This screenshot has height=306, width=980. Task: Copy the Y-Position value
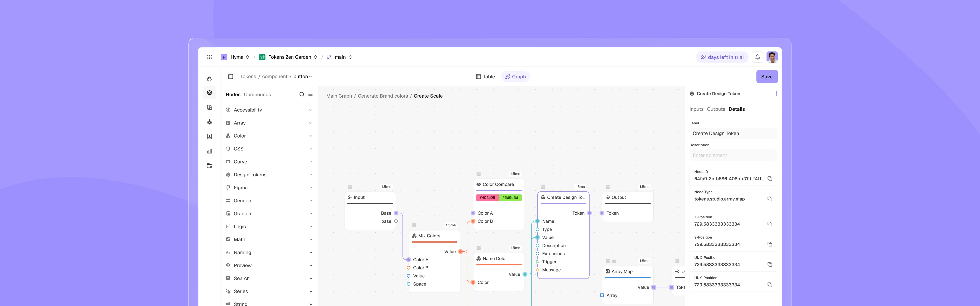[769, 244]
